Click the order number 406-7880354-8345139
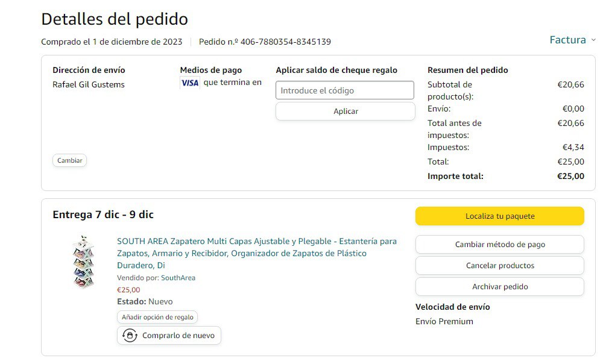Screen dimensions: 609x364 pyautogui.click(x=286, y=42)
